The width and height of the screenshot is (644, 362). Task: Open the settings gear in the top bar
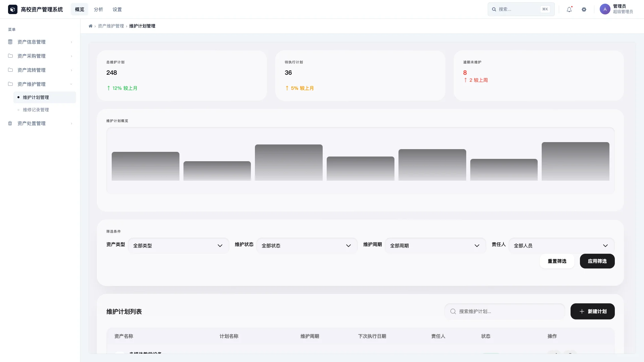click(x=584, y=9)
